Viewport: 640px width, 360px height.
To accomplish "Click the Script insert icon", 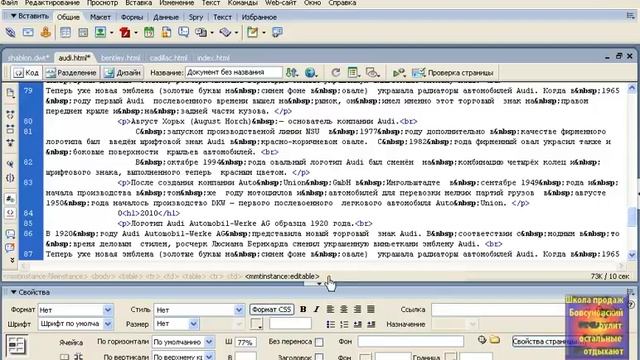I will click(225, 32).
